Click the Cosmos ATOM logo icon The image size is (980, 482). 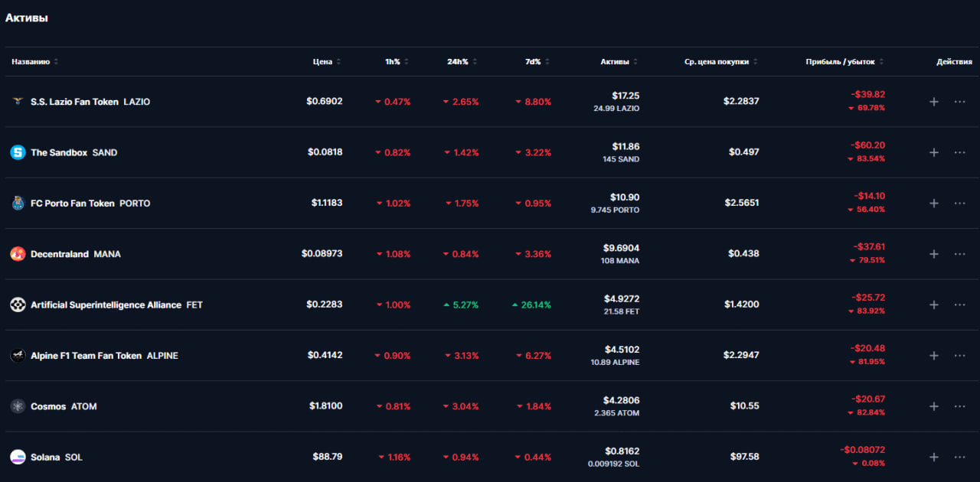click(18, 406)
